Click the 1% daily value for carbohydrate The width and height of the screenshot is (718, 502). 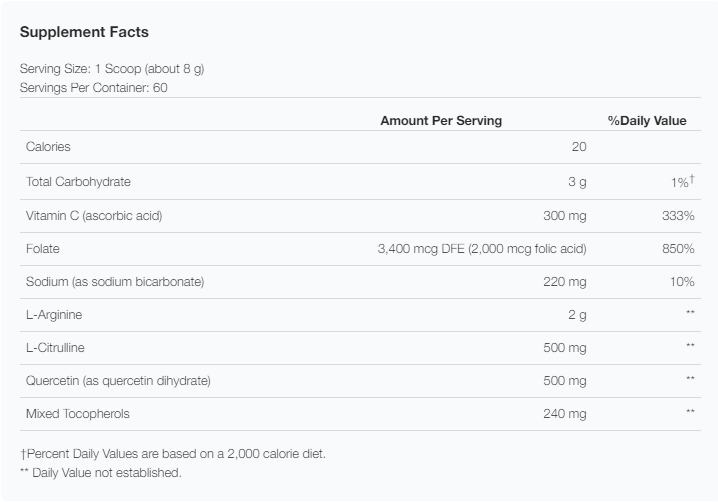point(682,181)
